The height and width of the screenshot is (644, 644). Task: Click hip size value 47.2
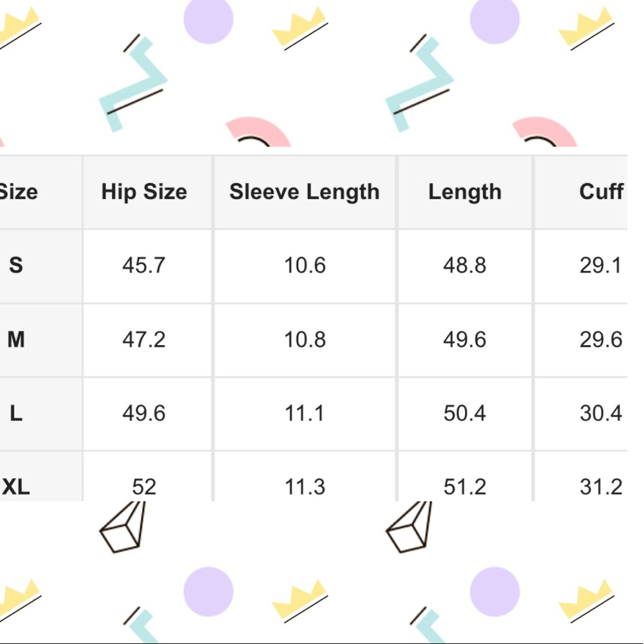[x=144, y=339]
